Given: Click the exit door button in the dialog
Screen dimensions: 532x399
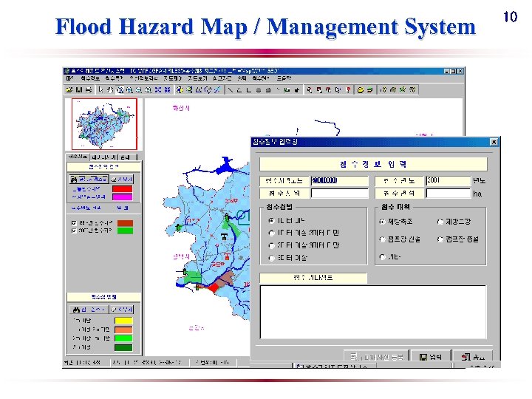Looking at the screenshot, I should click(473, 357).
